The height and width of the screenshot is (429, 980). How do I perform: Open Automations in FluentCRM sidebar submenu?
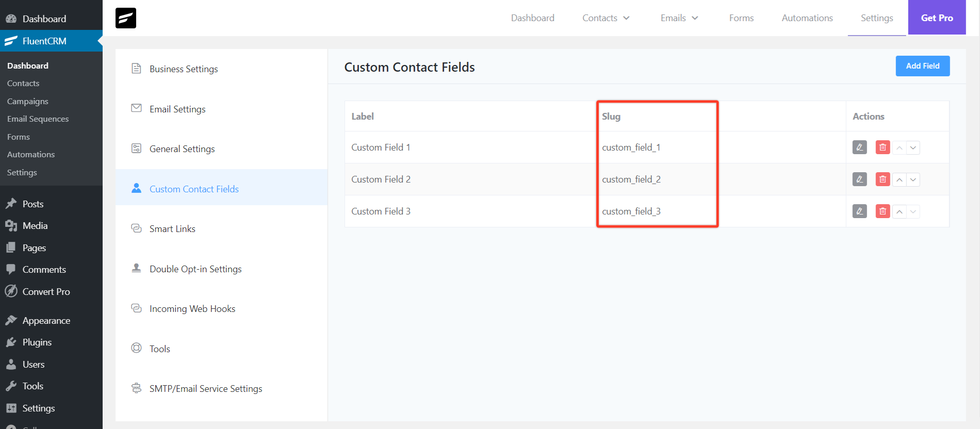31,155
